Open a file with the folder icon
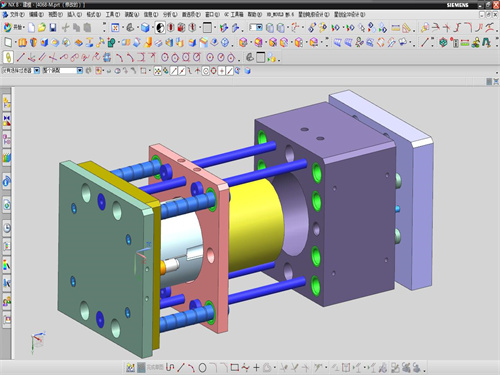Viewport: 500px width, 375px height. (42, 28)
